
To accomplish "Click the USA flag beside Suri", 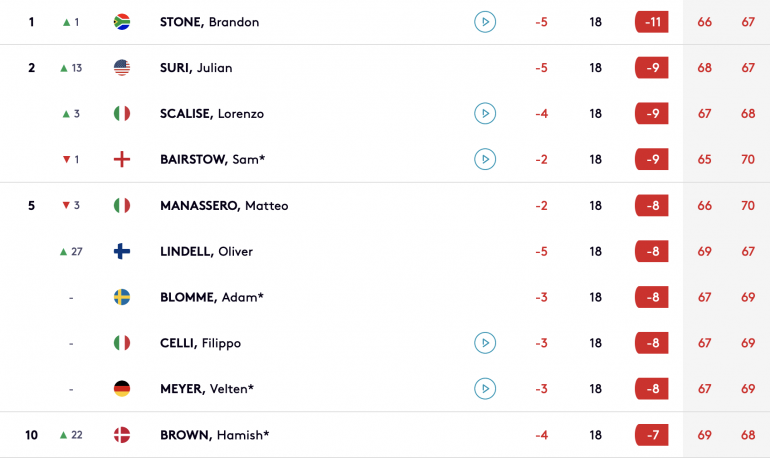I will click(x=122, y=68).
